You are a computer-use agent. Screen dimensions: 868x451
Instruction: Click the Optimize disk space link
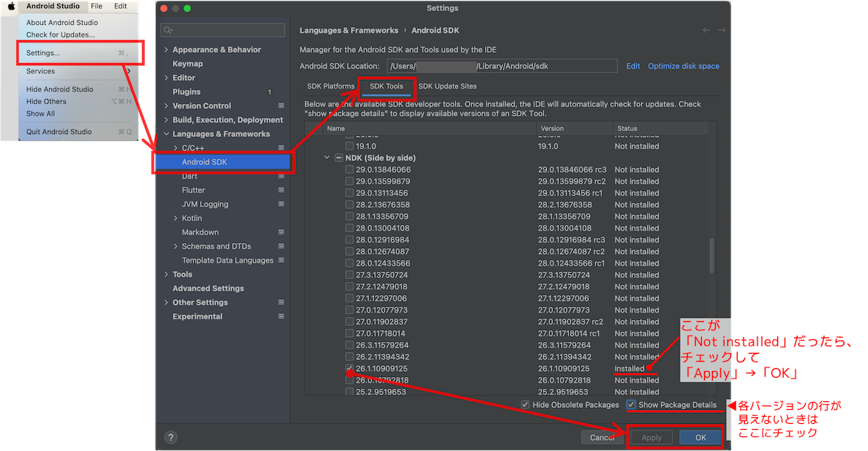[x=683, y=66]
